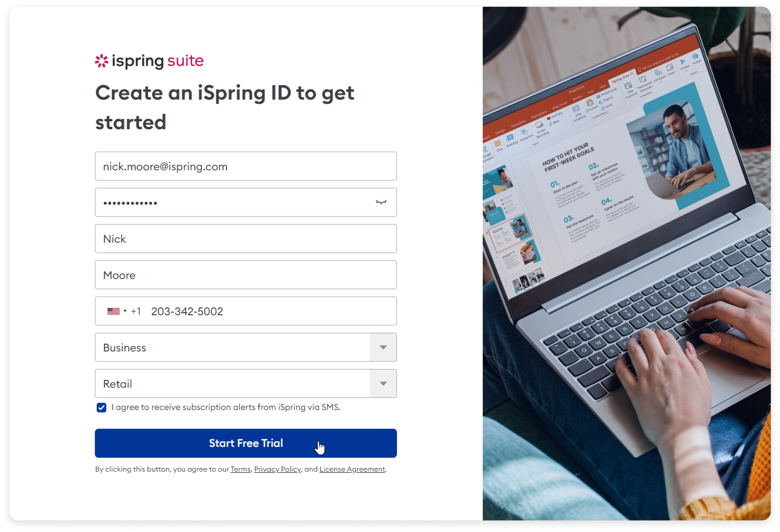Open the Terms link

point(240,469)
